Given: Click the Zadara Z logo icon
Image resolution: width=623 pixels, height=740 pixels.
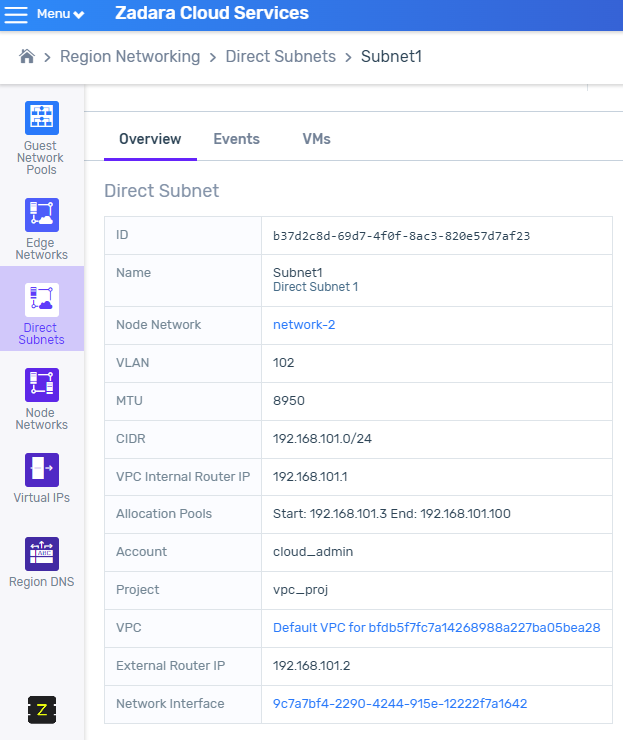Looking at the screenshot, I should (42, 709).
